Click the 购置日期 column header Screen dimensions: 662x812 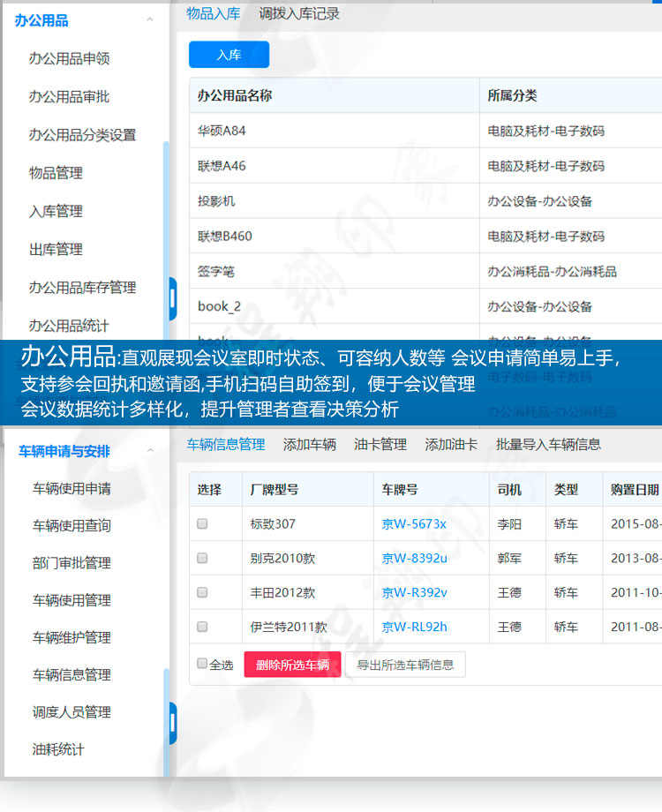[633, 489]
